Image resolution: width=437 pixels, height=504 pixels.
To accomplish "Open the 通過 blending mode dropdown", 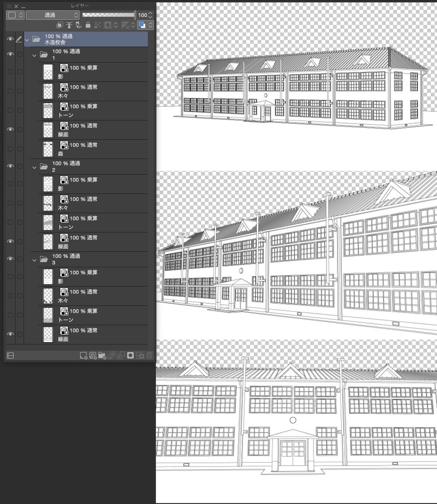I will pyautogui.click(x=52, y=15).
